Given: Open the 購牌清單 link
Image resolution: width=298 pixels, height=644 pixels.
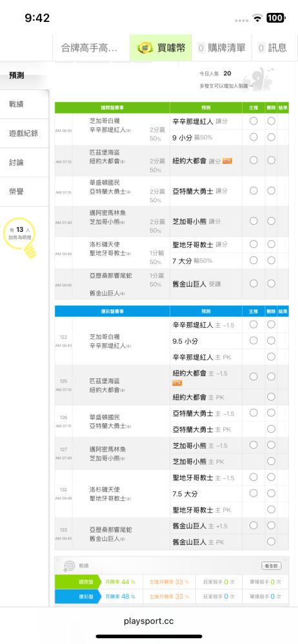Looking at the screenshot, I should (x=222, y=48).
